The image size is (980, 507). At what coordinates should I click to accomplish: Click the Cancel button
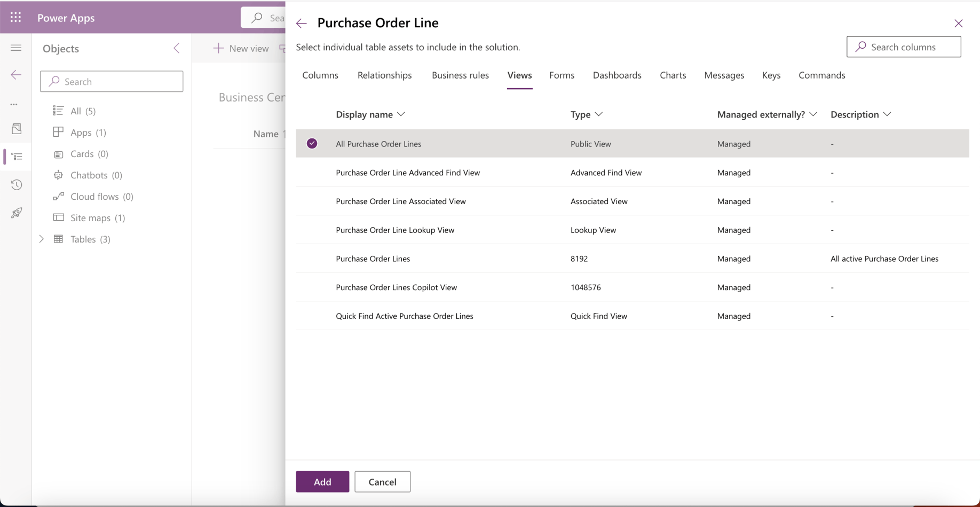click(382, 482)
